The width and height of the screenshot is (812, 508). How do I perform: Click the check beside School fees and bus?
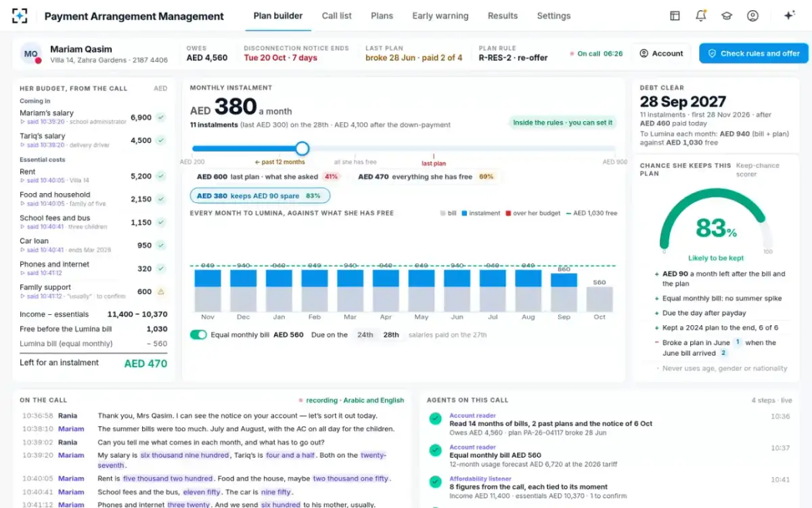click(160, 222)
